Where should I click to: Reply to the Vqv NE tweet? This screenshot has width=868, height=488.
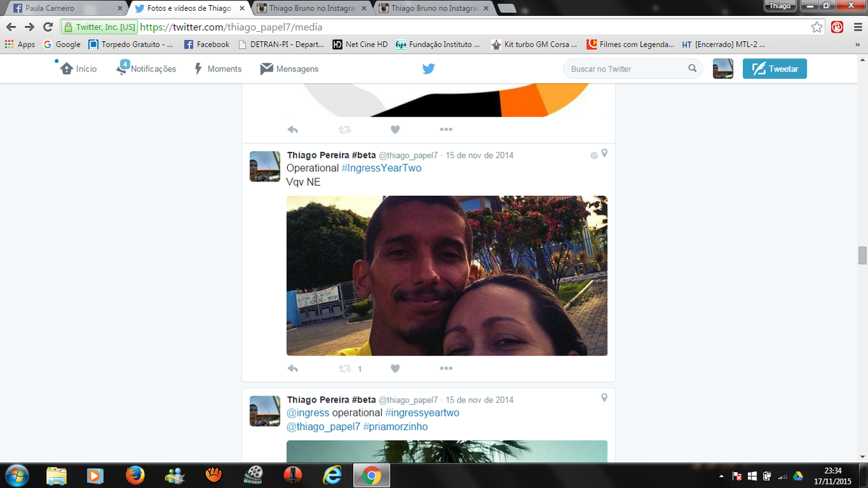pyautogui.click(x=293, y=368)
